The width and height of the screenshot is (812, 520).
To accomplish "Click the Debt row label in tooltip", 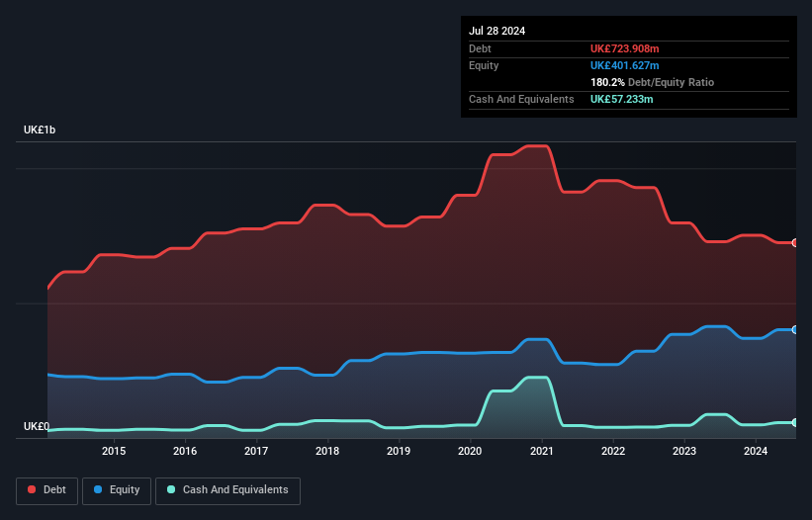I will pyautogui.click(x=480, y=48).
